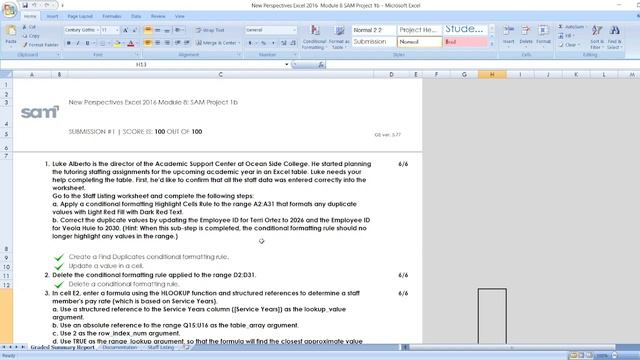Screen dimensions: 640x360
Task: Toggle Middle Align for cell contents
Action: [158, 30]
